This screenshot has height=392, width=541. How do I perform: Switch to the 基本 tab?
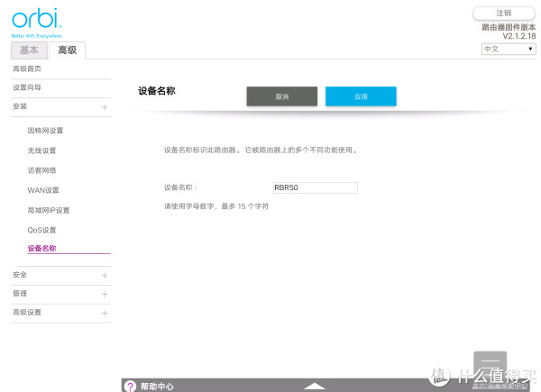click(x=29, y=50)
